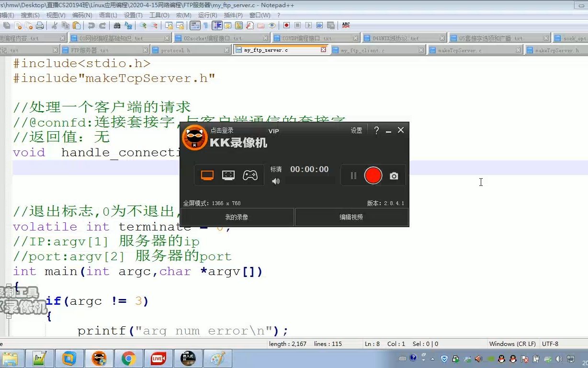
Task: Expand hidden icons in the system tray
Action: tap(432, 358)
